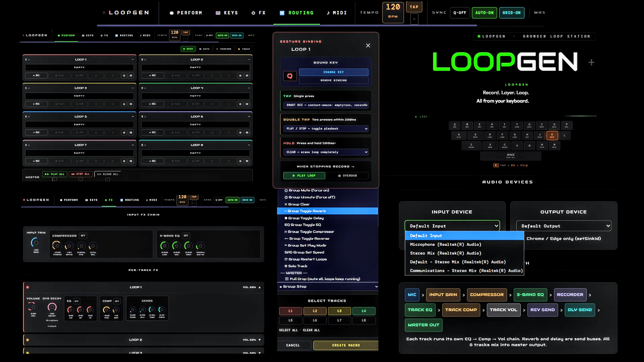
Task: Click the plus icon beside LOOPGEN logo
Action: 591,62
